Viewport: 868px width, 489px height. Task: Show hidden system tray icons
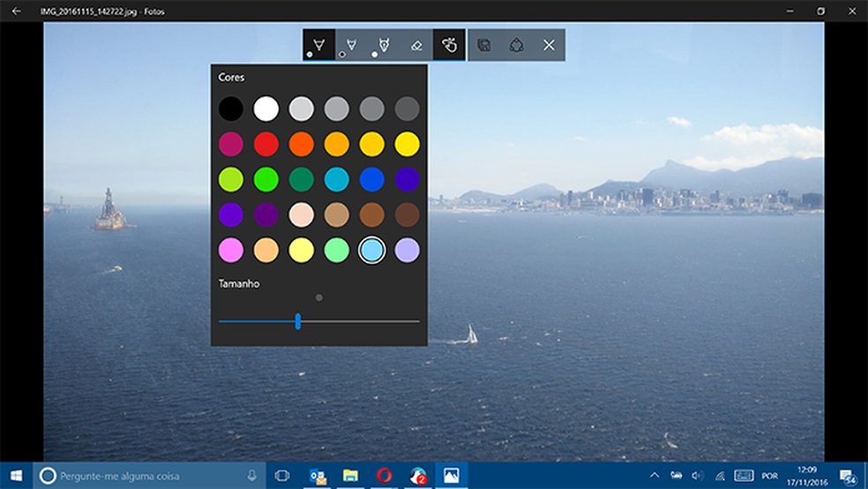(x=655, y=476)
